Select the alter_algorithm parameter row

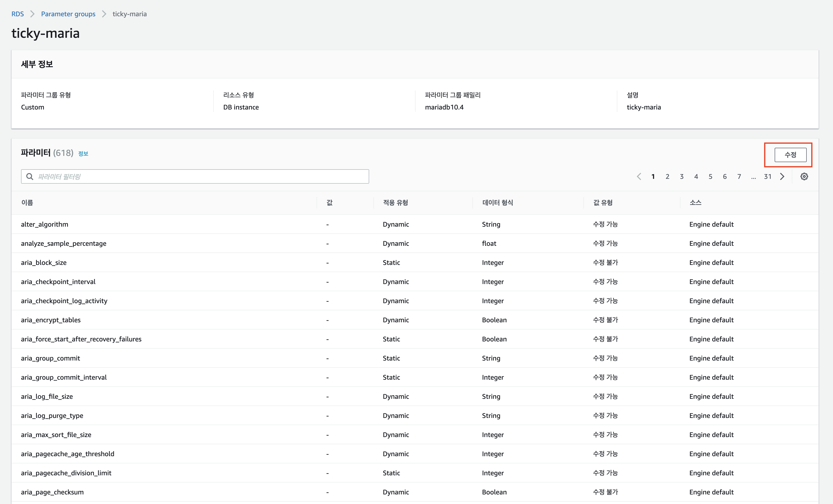[44, 224]
